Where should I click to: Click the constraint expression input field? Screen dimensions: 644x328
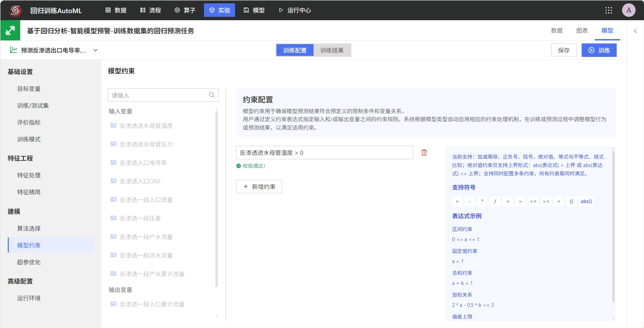pos(325,153)
